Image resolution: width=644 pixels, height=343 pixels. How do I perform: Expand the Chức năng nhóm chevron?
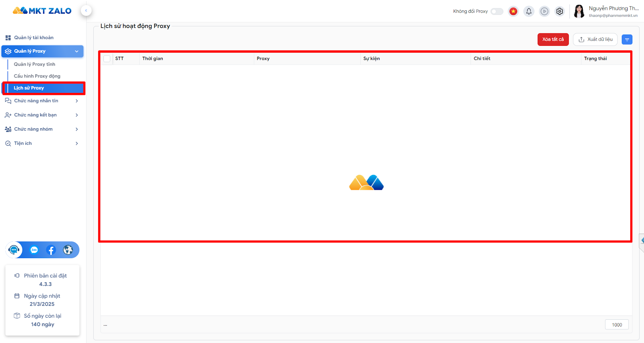(x=76, y=129)
